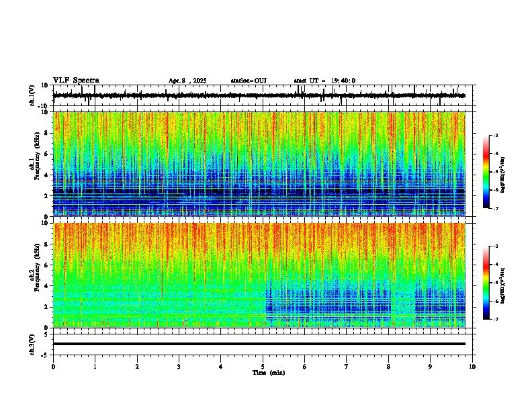This screenshot has width=532, height=411.
Task: Click the "-4" label on ch.2 color bar
Action: tap(496, 265)
